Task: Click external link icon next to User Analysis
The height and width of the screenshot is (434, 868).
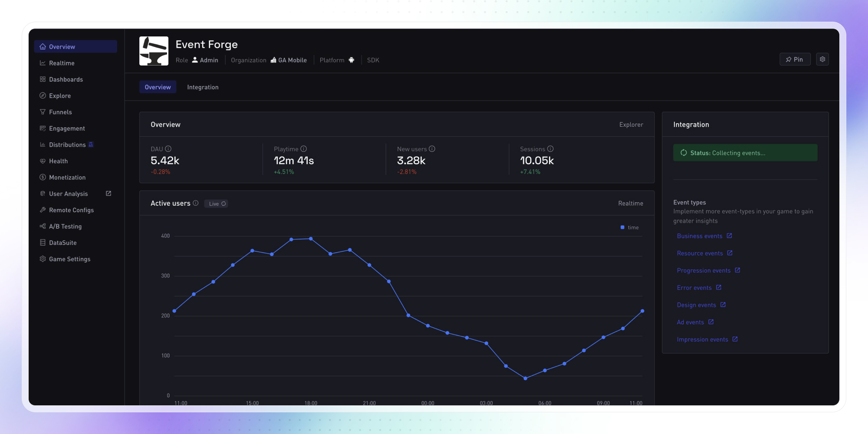Action: 108,194
